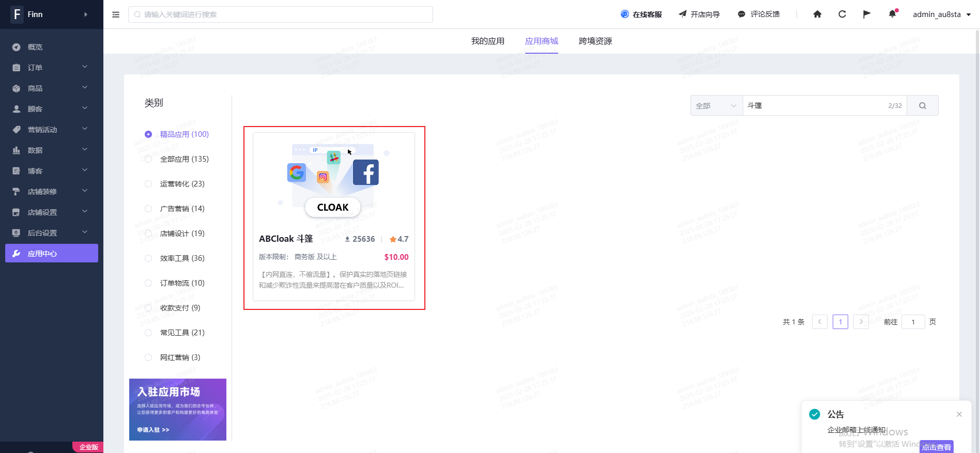Click the Finn store logo
The height and width of the screenshot is (453, 980).
tap(17, 14)
